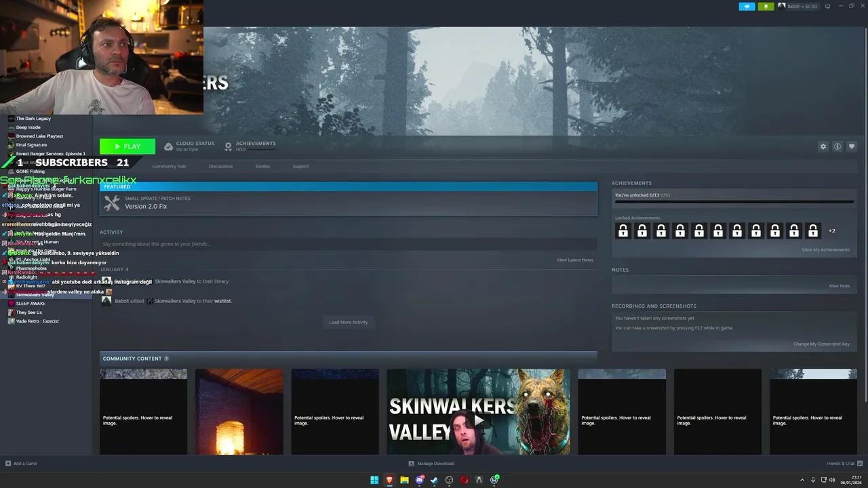Viewport: 868px width, 488px height.
Task: Open Brave browser from taskbar
Action: (389, 480)
